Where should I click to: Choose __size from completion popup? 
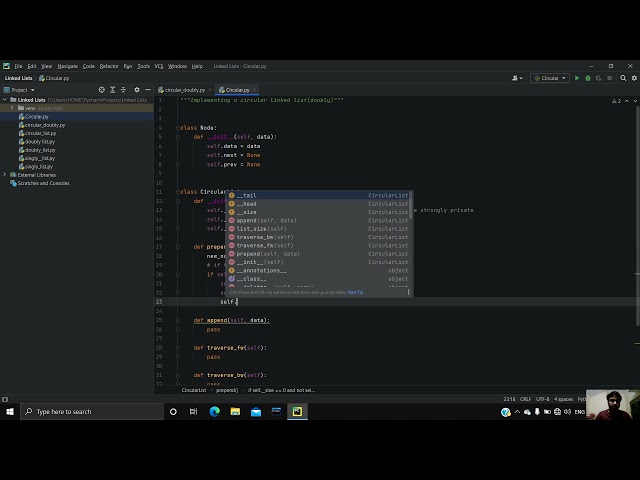point(319,212)
